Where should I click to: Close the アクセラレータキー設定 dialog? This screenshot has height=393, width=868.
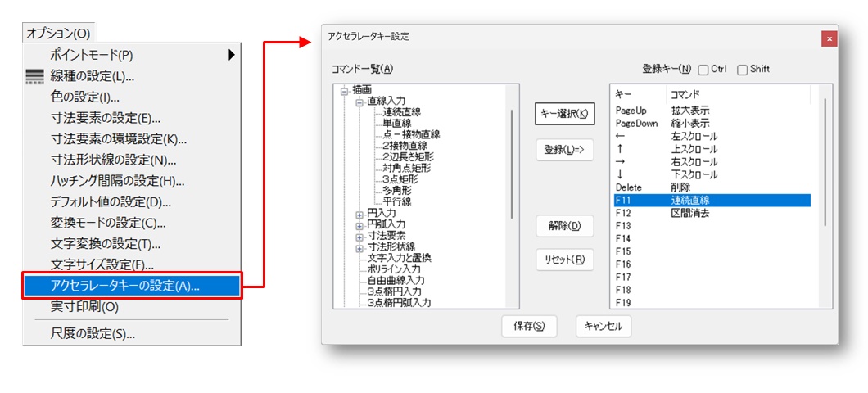click(x=829, y=38)
